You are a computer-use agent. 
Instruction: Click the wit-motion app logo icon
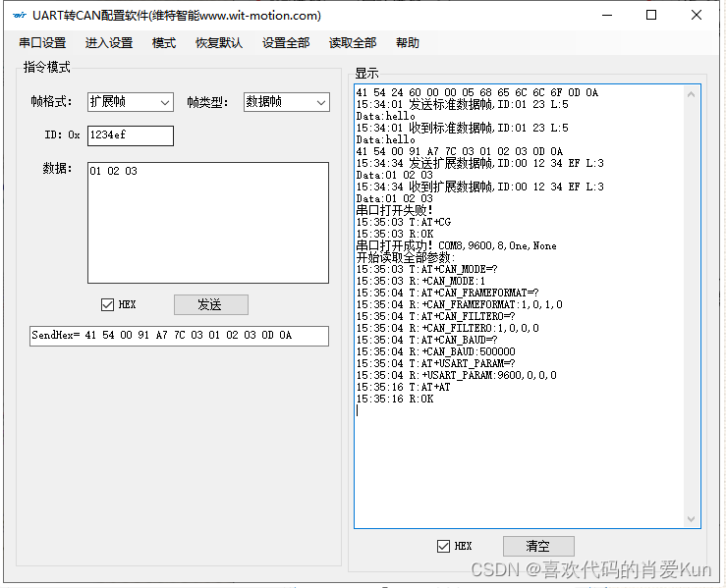tap(19, 16)
